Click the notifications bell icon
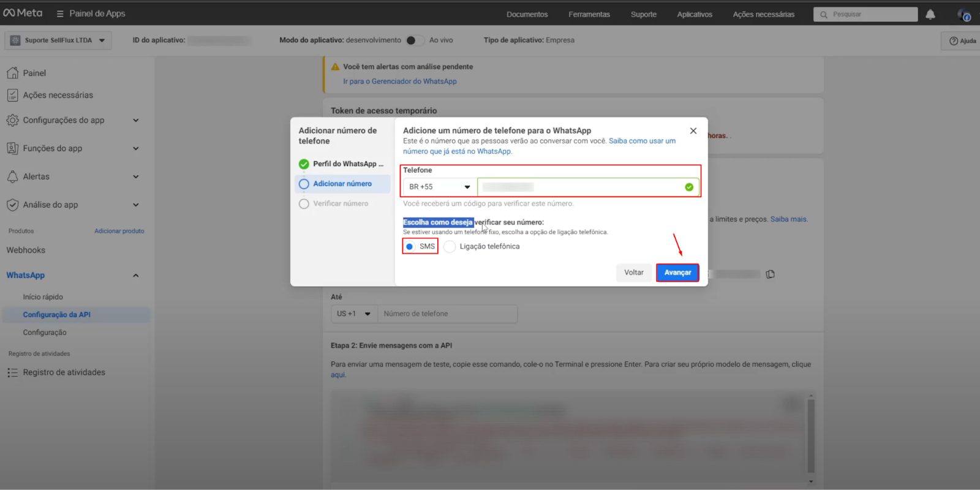Image resolution: width=980 pixels, height=490 pixels. point(930,14)
